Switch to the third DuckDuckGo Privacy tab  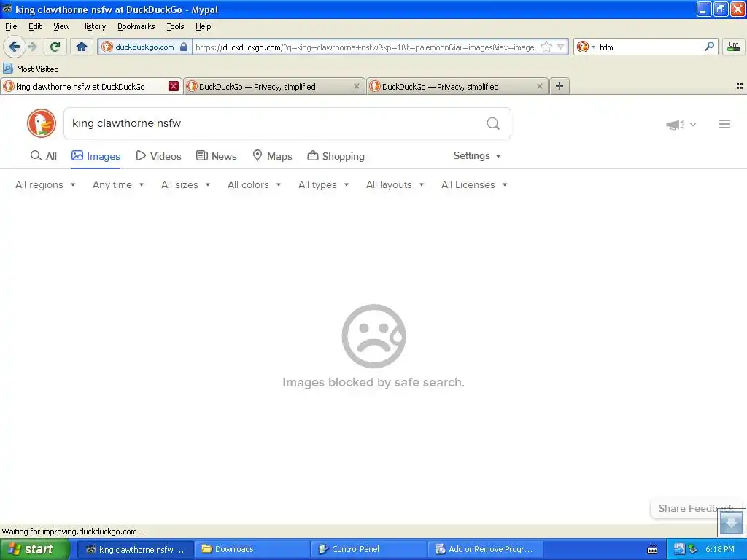tap(457, 86)
